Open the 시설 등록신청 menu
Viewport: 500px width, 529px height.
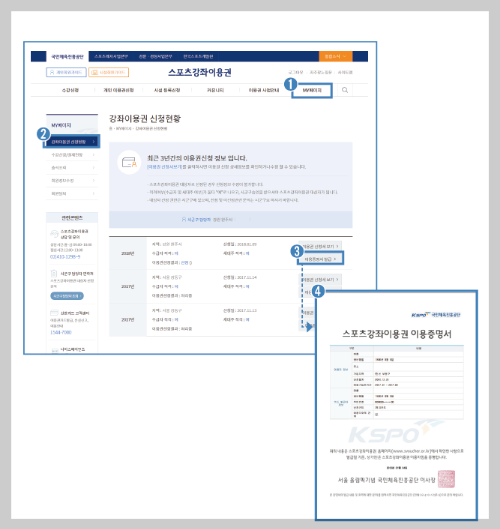167,90
